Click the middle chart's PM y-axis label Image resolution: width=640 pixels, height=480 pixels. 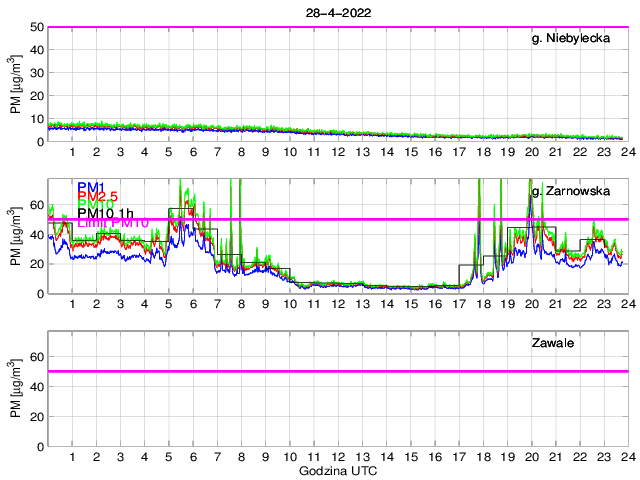tap(17, 236)
